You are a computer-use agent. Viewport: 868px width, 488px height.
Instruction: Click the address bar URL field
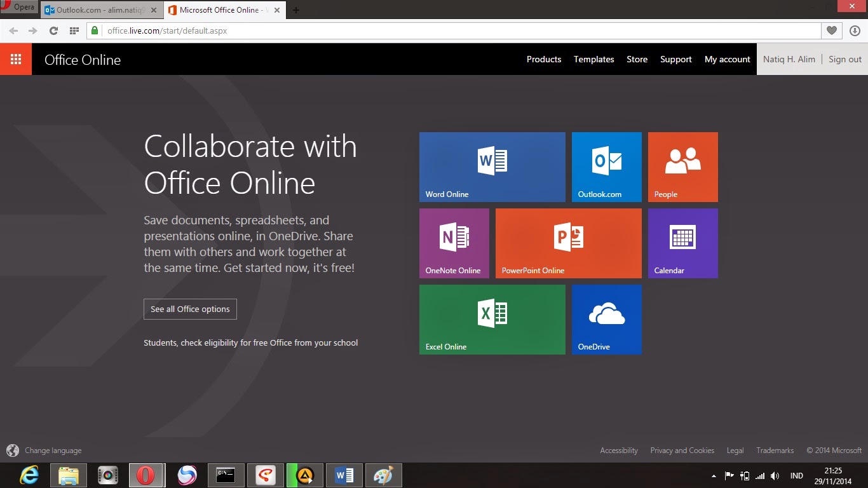coord(454,30)
